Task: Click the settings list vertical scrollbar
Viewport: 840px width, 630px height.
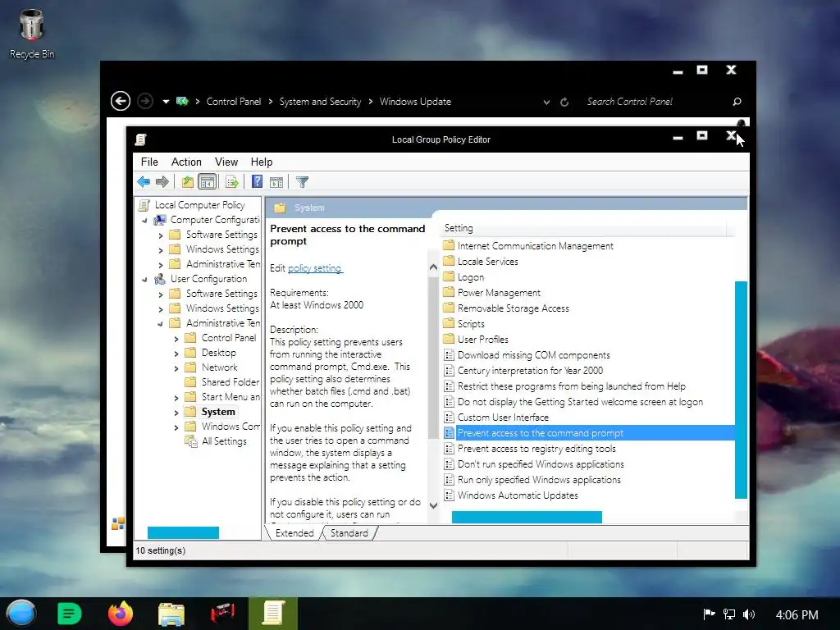Action: coord(741,390)
